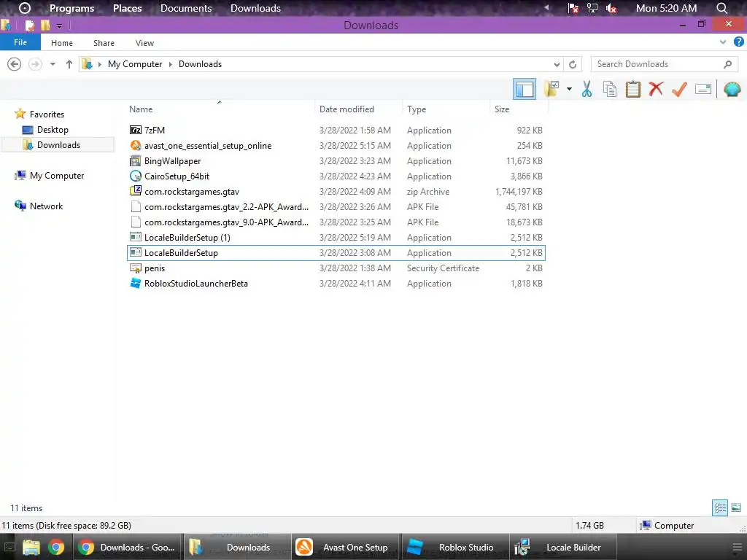747x560 pixels.
Task: Expand the chevron after My Computer breadcrumb
Action: [x=171, y=64]
